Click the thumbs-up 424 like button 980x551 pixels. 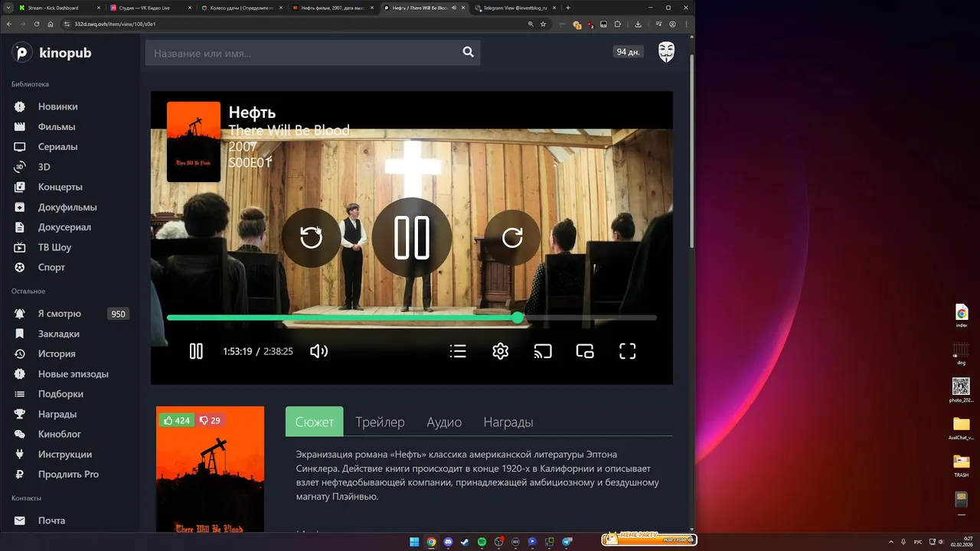pos(177,420)
